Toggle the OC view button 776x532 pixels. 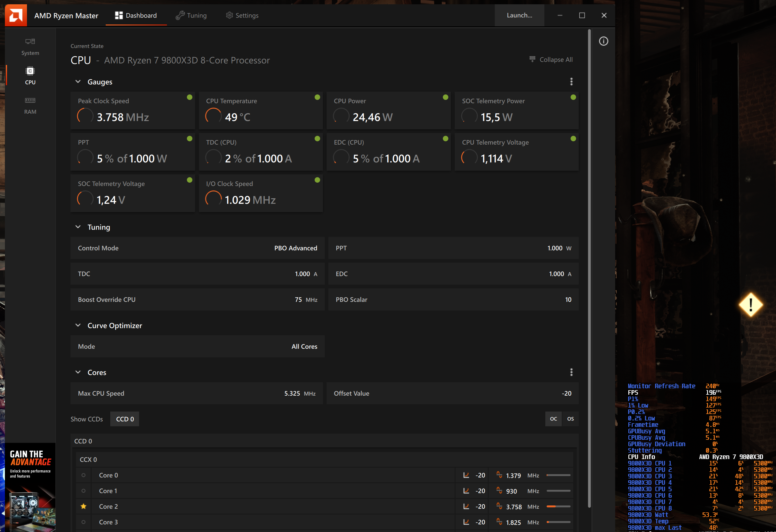(x=553, y=419)
